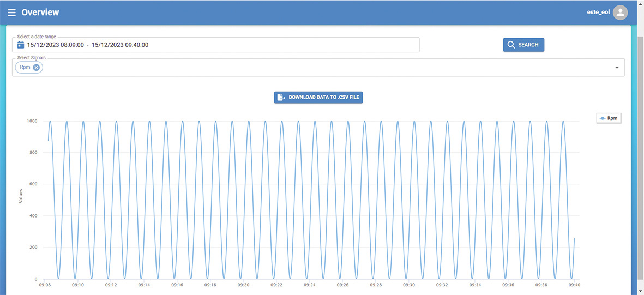Click the 600 y-axis label
Screen dimensions: 644x295
click(34, 184)
